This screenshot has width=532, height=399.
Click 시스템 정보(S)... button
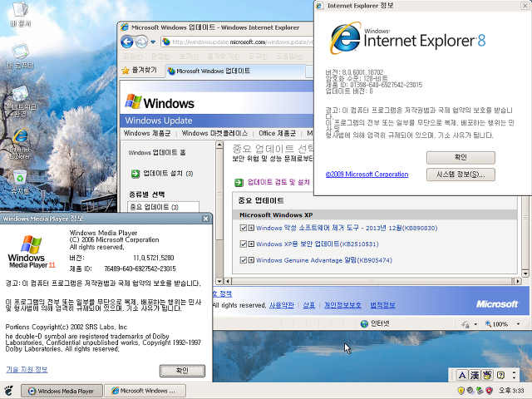pyautogui.click(x=461, y=175)
